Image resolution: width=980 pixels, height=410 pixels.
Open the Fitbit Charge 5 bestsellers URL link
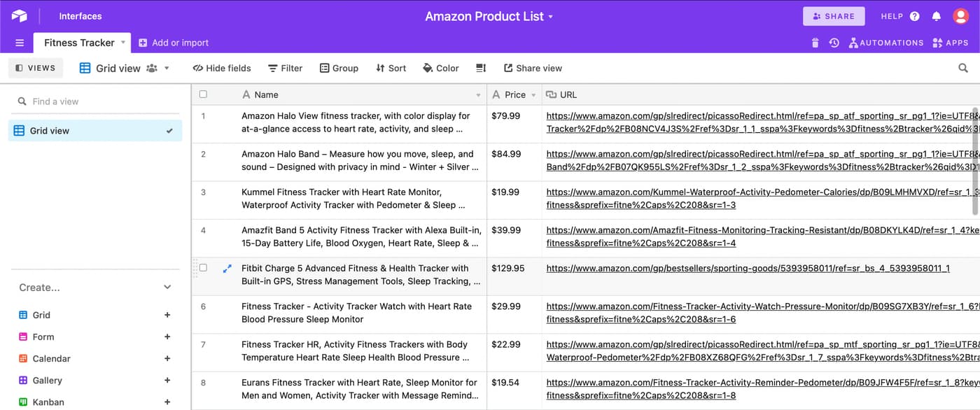coord(748,268)
